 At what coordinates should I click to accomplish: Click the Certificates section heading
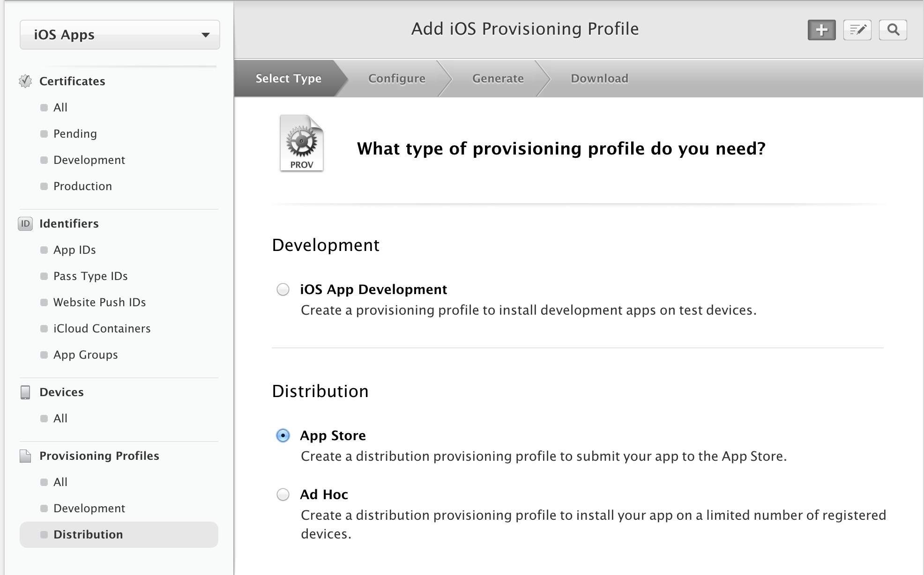[72, 81]
